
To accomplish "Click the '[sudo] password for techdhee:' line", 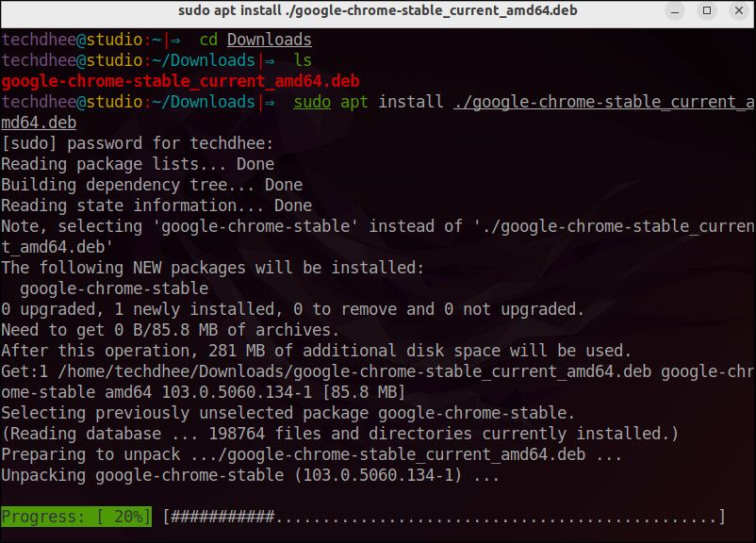I will (x=138, y=143).
